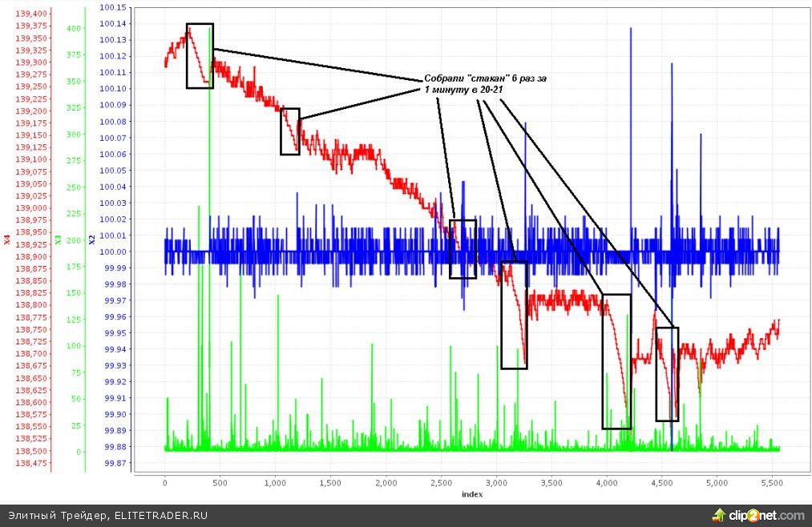Pick the 2,500 label on index axis
This screenshot has width=812, height=527.
(x=441, y=483)
